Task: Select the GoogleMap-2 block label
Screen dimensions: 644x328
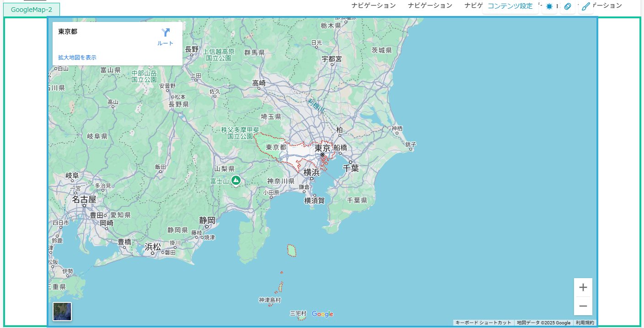Action: tap(32, 10)
